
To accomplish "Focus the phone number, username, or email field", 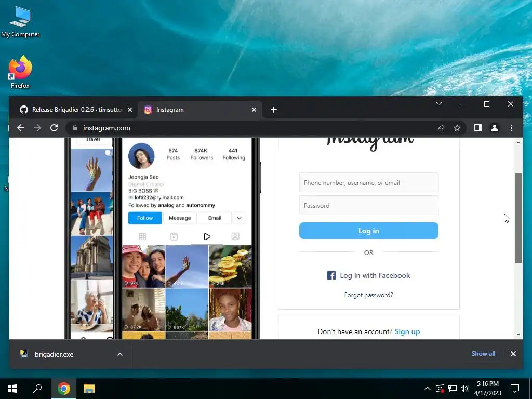I will coord(368,182).
